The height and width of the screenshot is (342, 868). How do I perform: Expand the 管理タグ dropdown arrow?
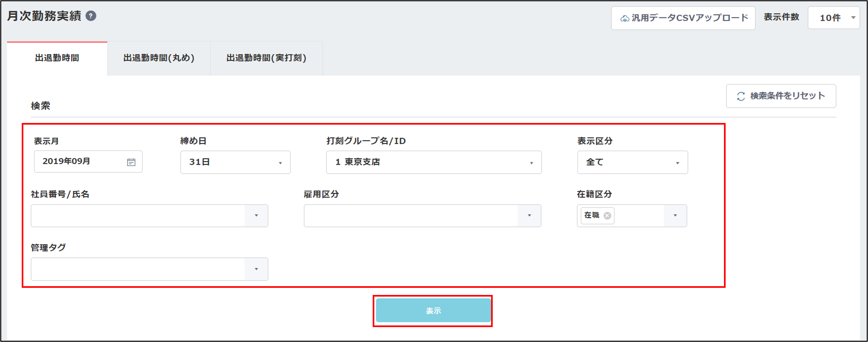pyautogui.click(x=256, y=269)
